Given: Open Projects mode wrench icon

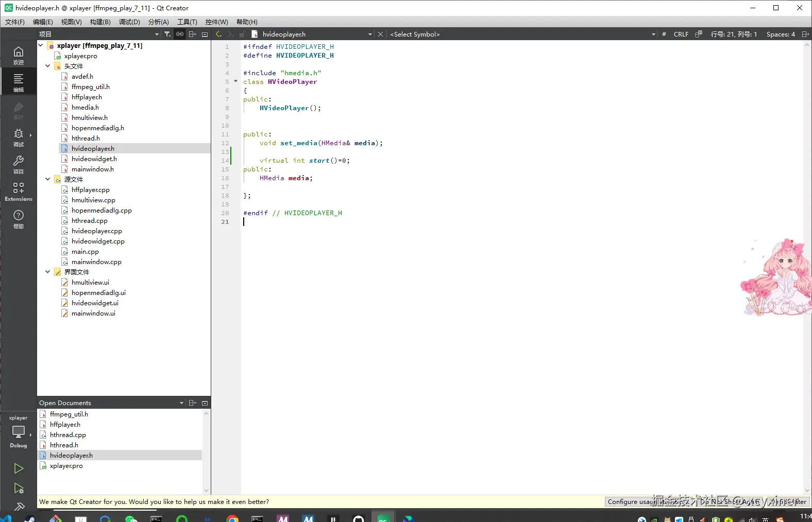Looking at the screenshot, I should (19, 164).
